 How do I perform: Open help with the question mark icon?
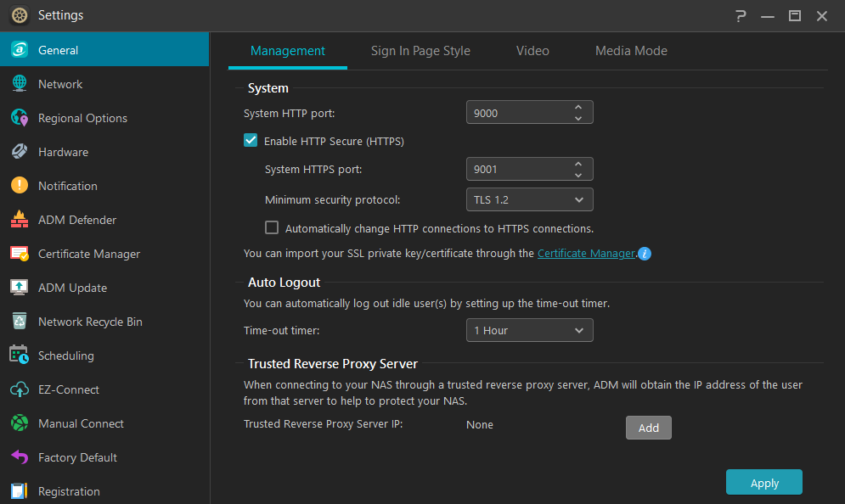[x=741, y=15]
